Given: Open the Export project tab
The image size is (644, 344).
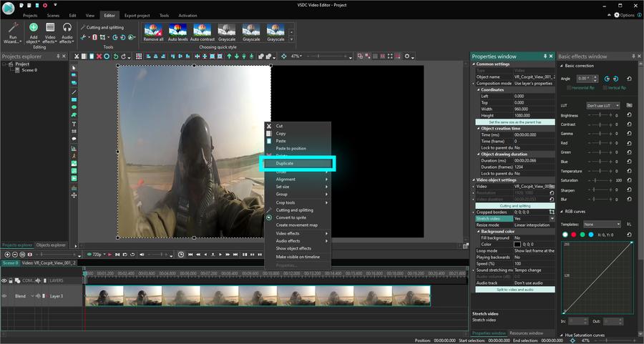Looking at the screenshot, I should click(x=137, y=16).
